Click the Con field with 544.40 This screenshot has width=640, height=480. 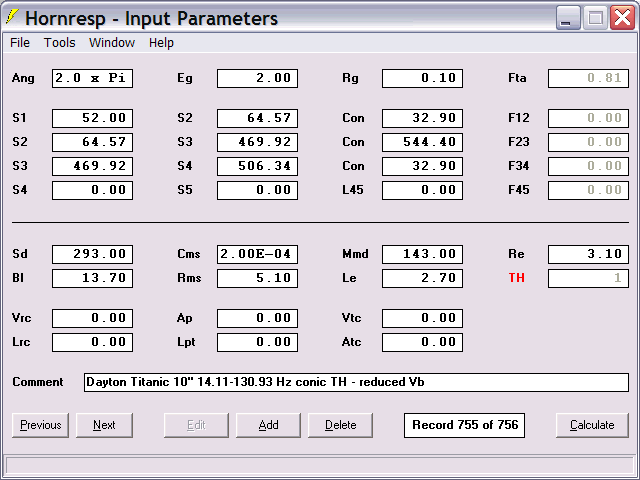(x=422, y=142)
